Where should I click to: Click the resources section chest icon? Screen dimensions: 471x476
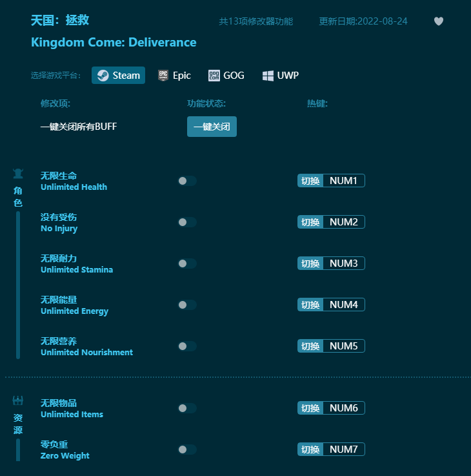pos(18,400)
